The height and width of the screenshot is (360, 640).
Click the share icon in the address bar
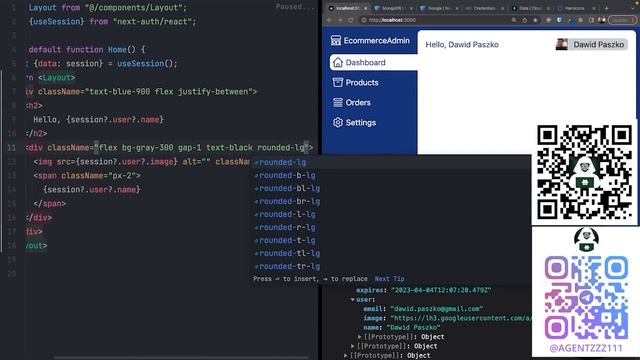524,20
